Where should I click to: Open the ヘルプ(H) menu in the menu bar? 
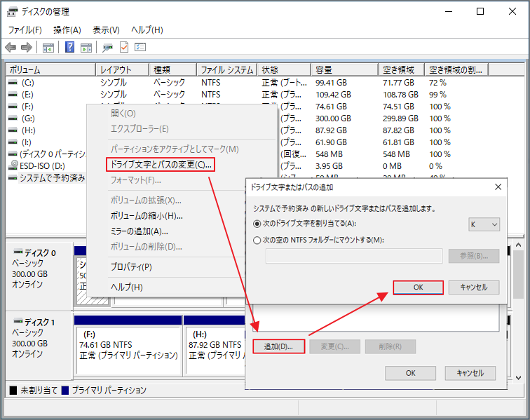pyautogui.click(x=147, y=30)
